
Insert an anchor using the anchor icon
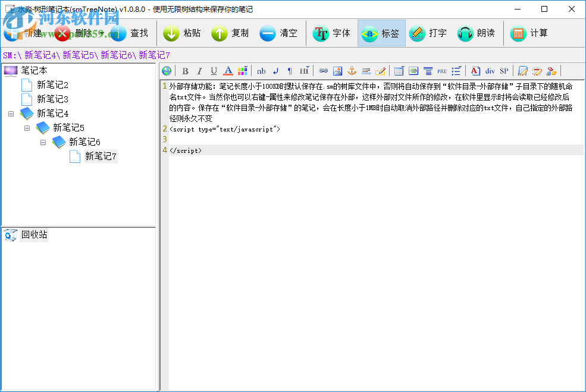pyautogui.click(x=352, y=71)
